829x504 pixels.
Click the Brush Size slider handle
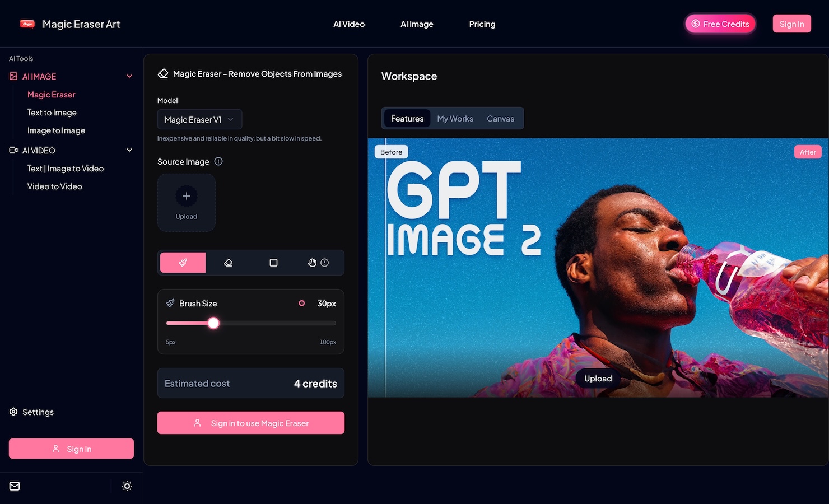[213, 323]
